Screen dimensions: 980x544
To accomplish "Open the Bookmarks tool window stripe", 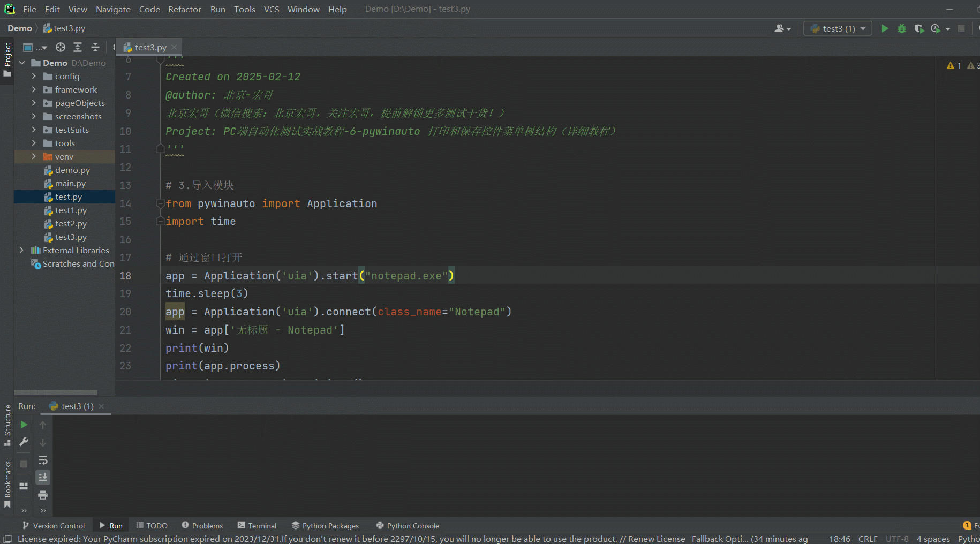I will [7, 484].
